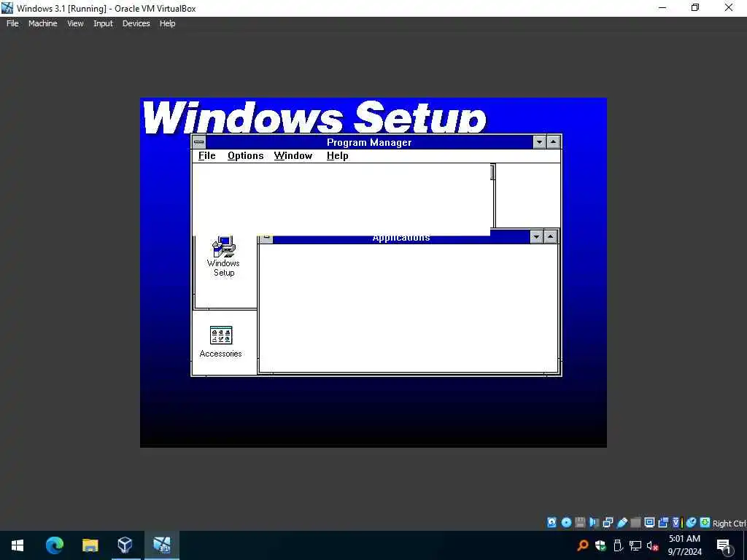Open VirtualBox Input menu
747x560 pixels.
point(103,23)
